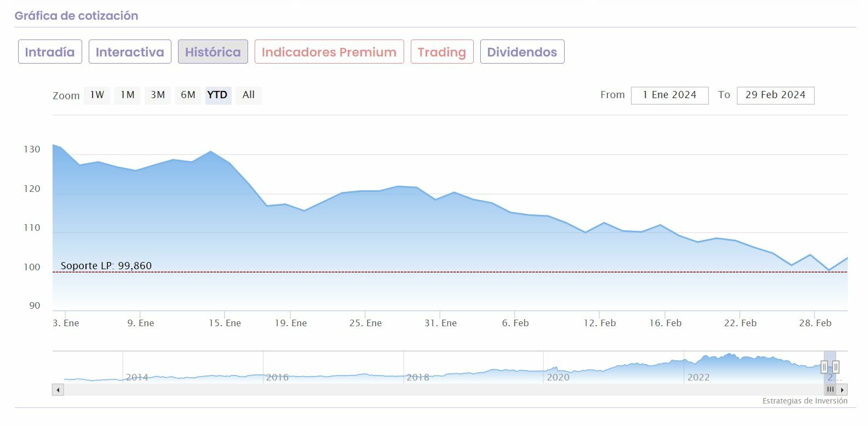Screen dimensions: 868x426
Task: Click the navigator scrollbar left arrow
Action: click(x=58, y=390)
